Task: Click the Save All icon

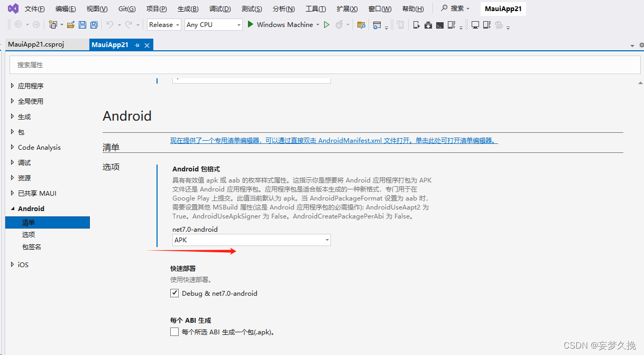Action: [94, 24]
